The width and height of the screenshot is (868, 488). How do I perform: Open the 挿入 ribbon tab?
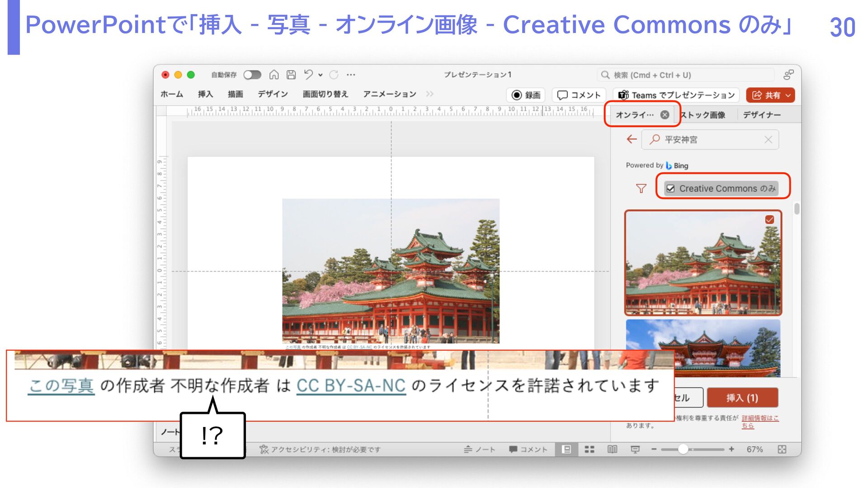tap(205, 94)
